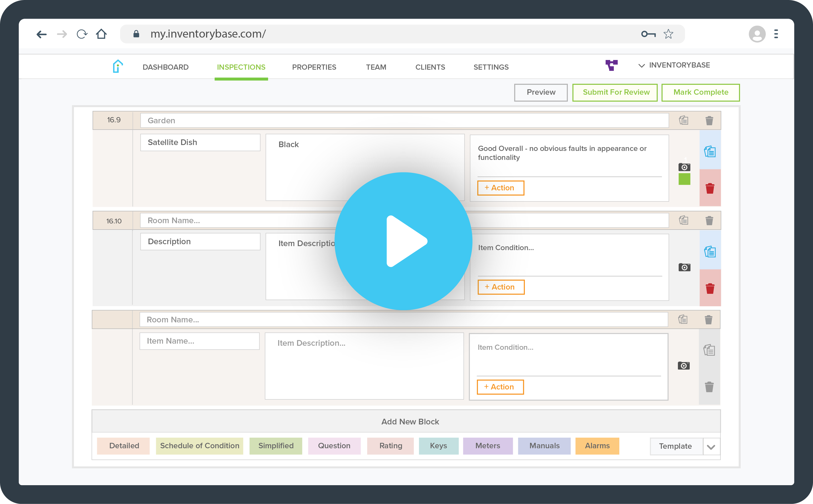Click the red trash icon for the Satellite Dish item
813x504 pixels.
tap(710, 188)
